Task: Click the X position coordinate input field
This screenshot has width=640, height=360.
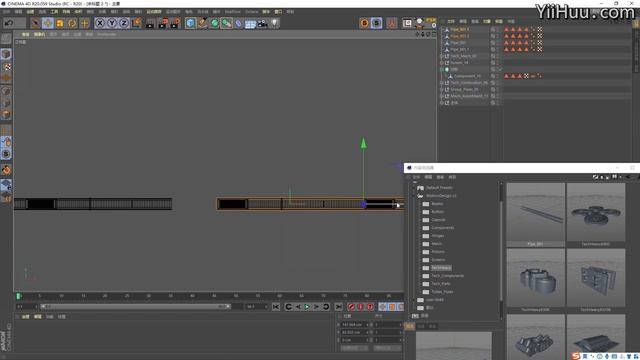Action: 354,324
